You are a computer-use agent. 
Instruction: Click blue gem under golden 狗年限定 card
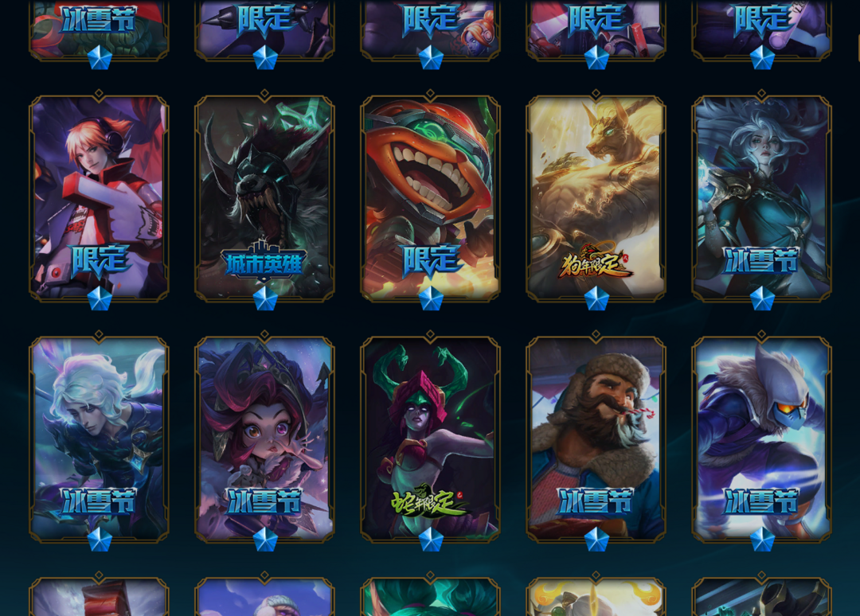pos(596,298)
